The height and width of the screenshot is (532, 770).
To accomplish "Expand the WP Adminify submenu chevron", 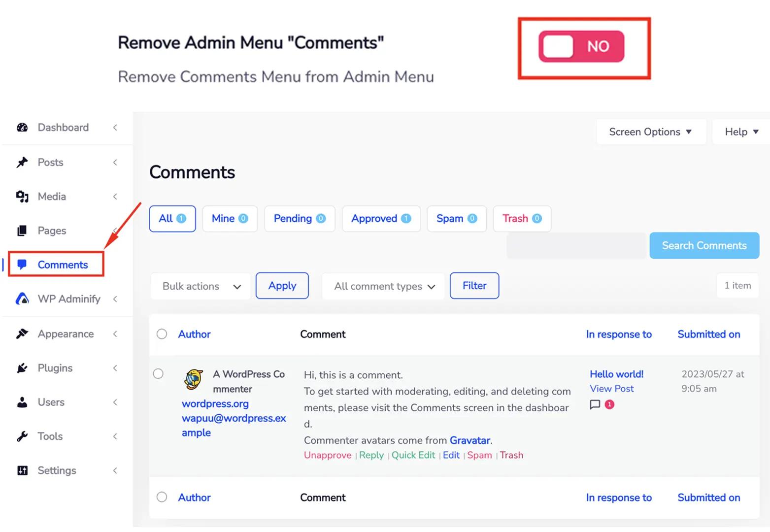I will [x=115, y=299].
